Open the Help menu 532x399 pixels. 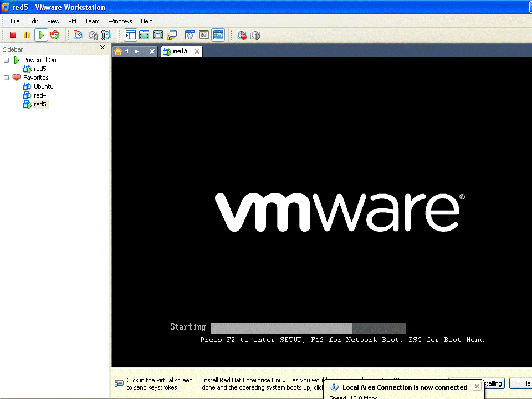146,21
